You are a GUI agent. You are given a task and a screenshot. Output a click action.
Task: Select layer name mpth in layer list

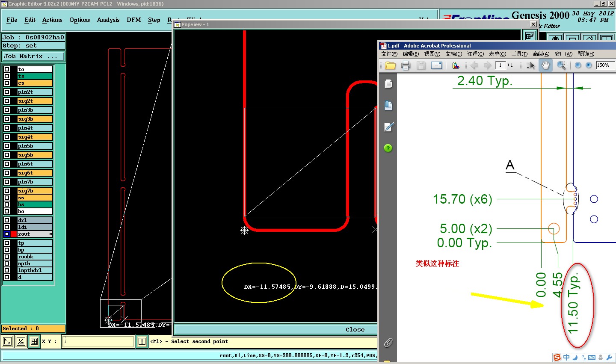pos(35,263)
